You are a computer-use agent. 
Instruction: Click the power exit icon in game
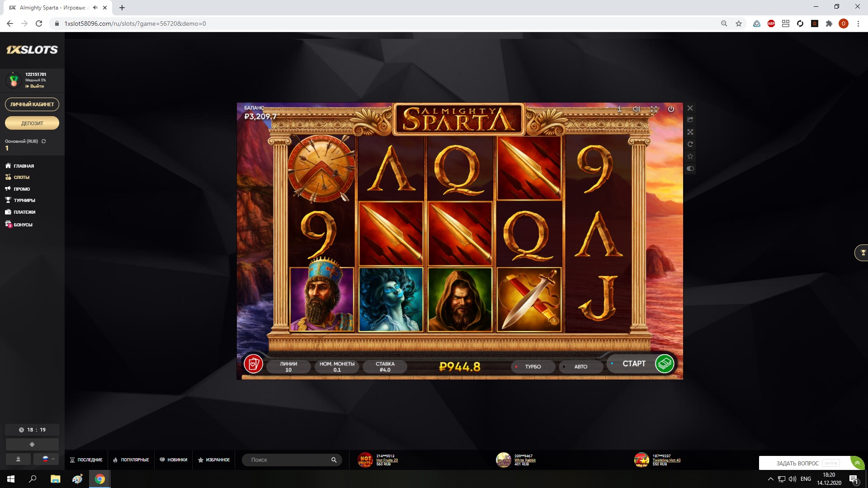[x=671, y=109]
